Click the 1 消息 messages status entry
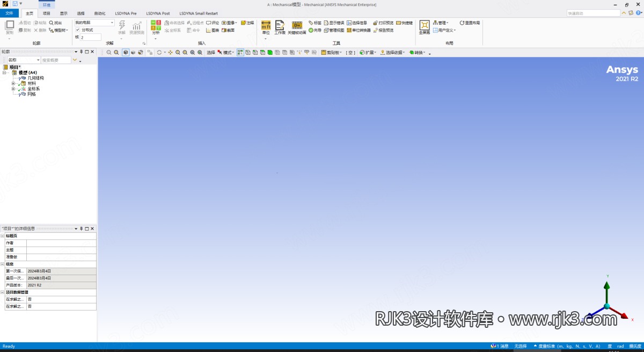 pos(500,346)
